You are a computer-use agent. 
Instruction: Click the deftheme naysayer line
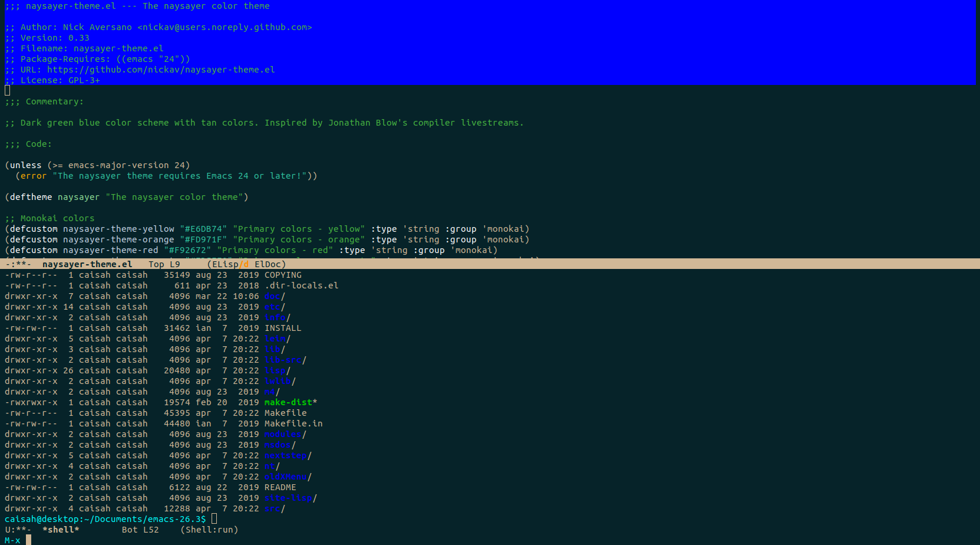tap(127, 197)
